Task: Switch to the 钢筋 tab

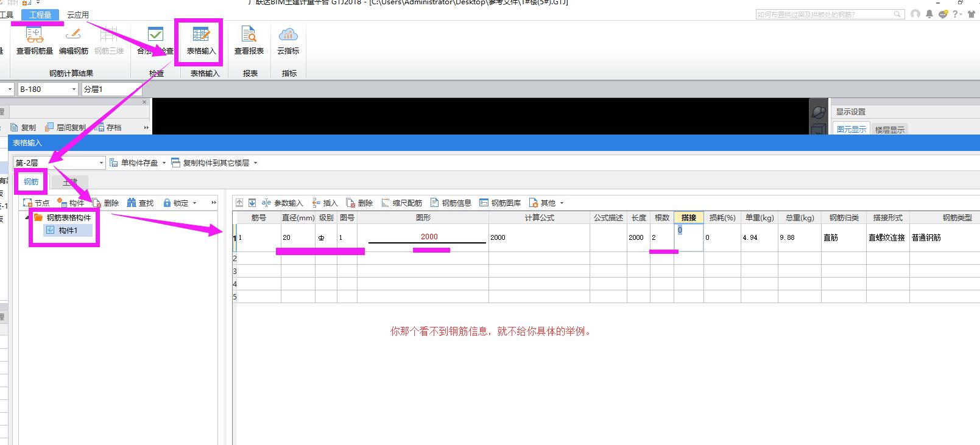Action: pos(31,181)
